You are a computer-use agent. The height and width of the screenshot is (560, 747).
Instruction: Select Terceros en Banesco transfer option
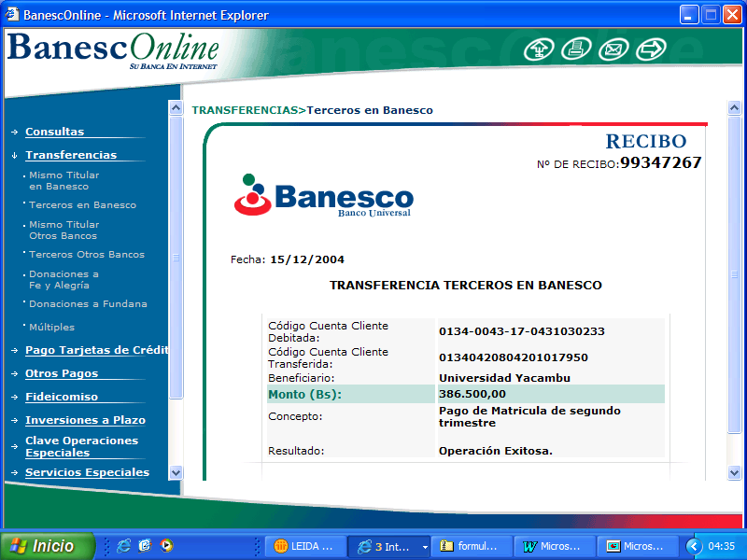pyautogui.click(x=82, y=205)
